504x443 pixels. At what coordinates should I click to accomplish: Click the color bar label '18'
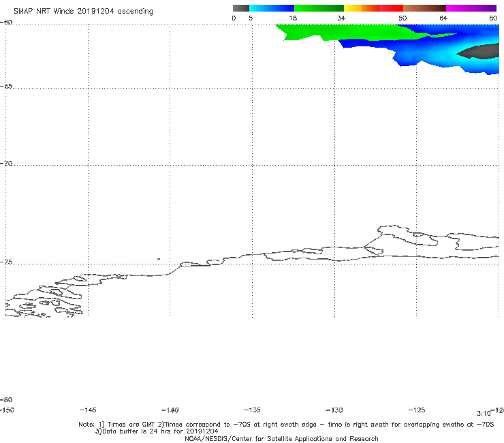tap(293, 18)
